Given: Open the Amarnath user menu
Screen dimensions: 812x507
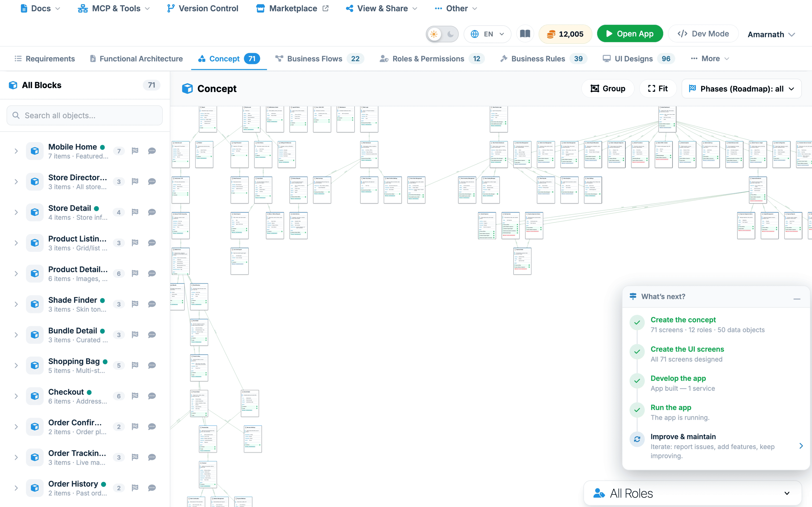Looking at the screenshot, I should [x=771, y=34].
